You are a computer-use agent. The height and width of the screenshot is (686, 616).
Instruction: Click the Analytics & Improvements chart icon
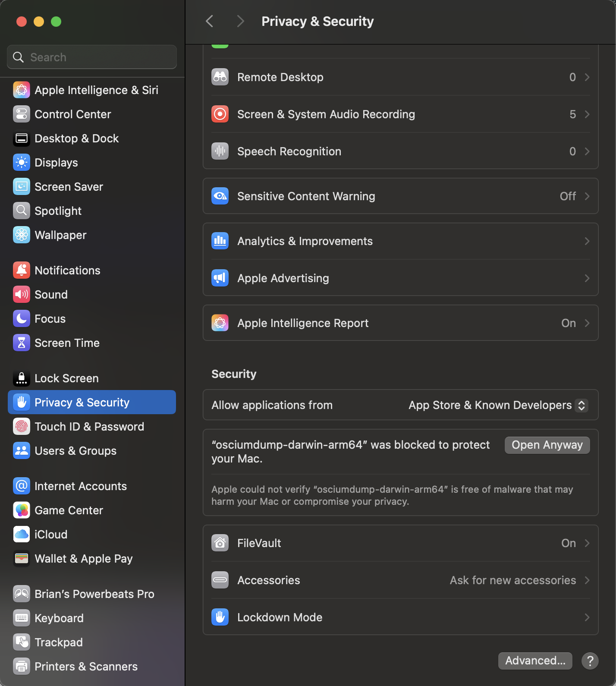[x=220, y=241]
